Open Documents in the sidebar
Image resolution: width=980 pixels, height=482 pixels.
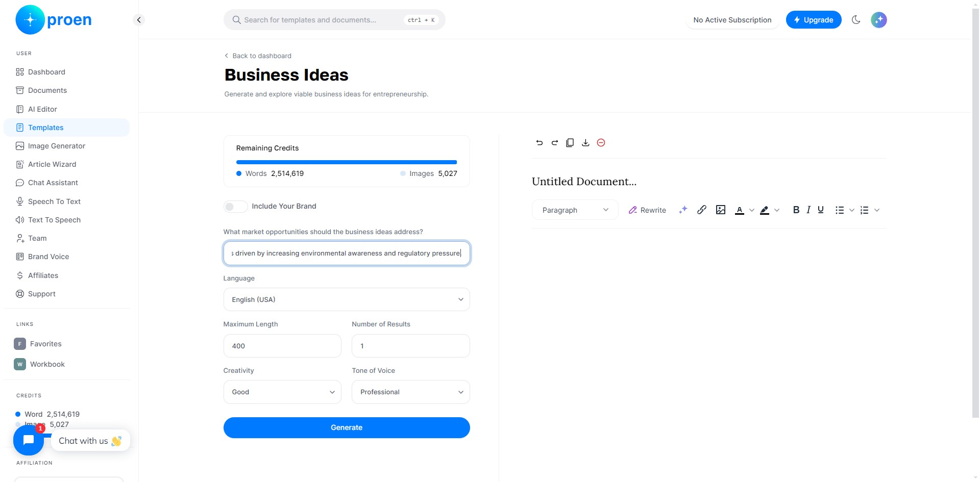(66, 90)
